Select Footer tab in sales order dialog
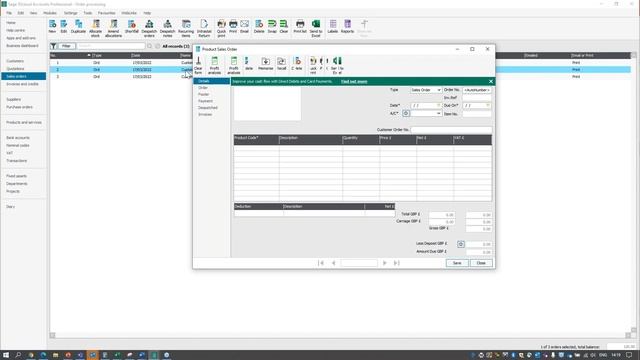This screenshot has height=360, width=640. tap(203, 94)
